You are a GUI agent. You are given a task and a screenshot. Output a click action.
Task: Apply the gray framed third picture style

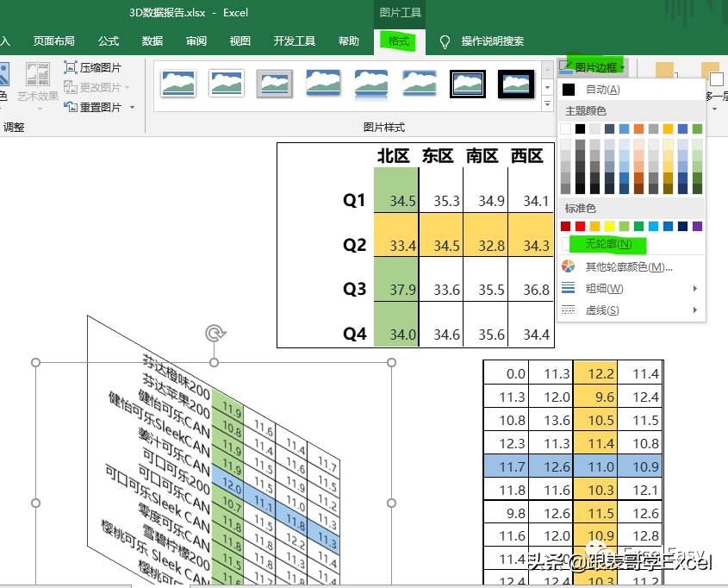pyautogui.click(x=274, y=84)
